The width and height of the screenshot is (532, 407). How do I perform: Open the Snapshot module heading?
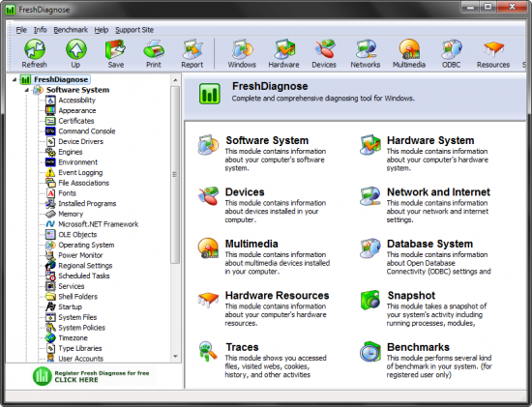point(411,296)
